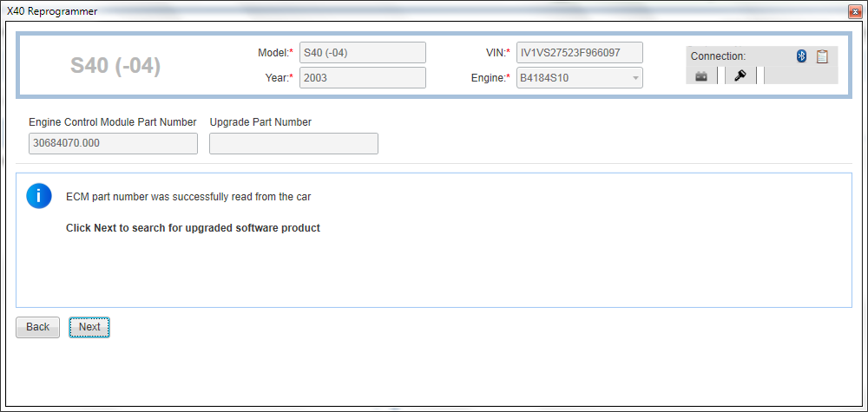Click the ignition key status icon
This screenshot has width=868, height=412.
pyautogui.click(x=740, y=75)
